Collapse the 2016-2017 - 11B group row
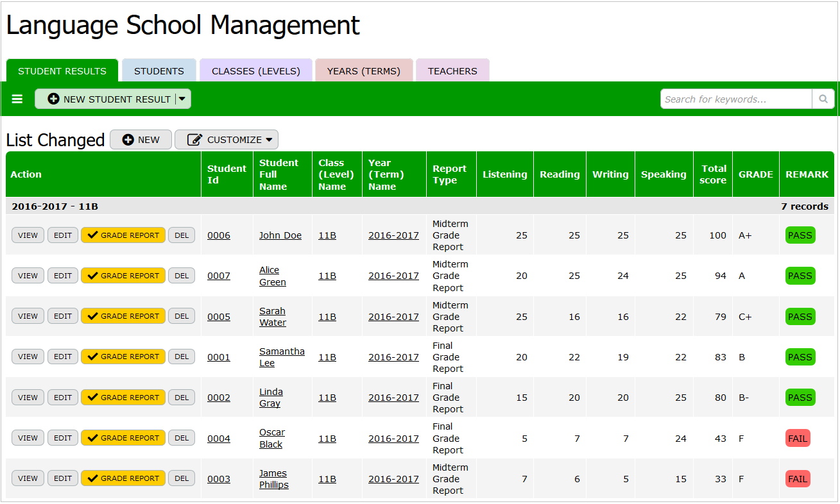This screenshot has height=504, width=840. [x=55, y=206]
